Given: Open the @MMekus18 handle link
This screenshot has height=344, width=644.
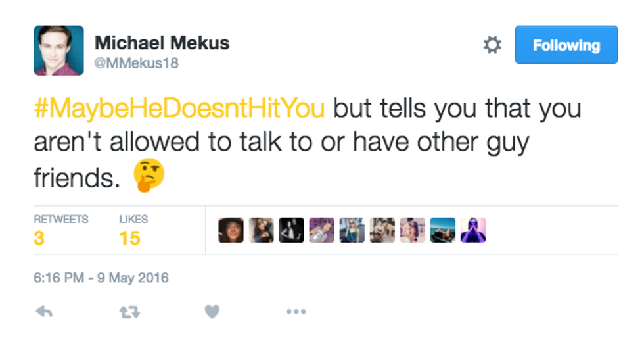Looking at the screenshot, I should [x=137, y=64].
